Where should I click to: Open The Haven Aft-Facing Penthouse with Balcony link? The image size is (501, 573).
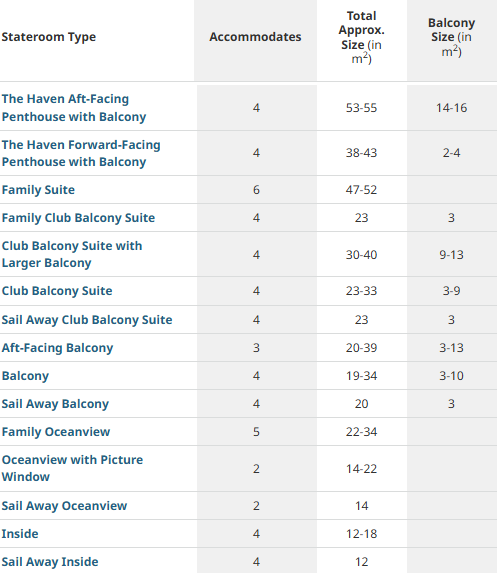pyautogui.click(x=74, y=108)
